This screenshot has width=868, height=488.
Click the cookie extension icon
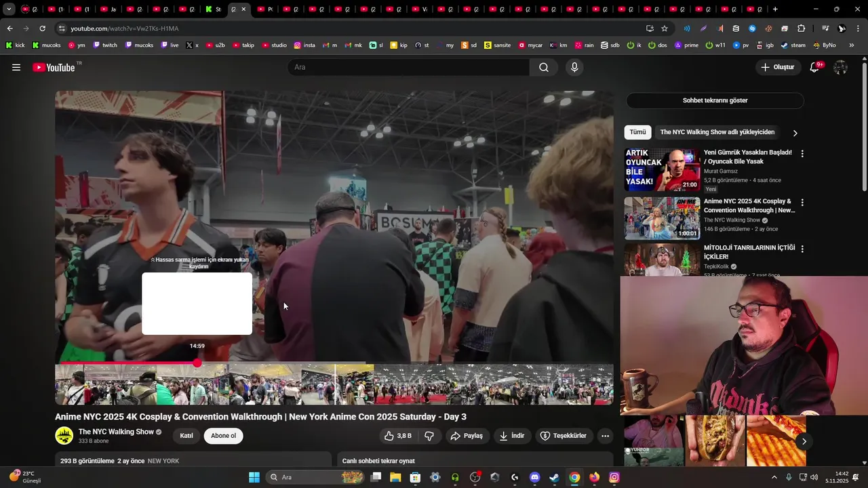click(768, 28)
